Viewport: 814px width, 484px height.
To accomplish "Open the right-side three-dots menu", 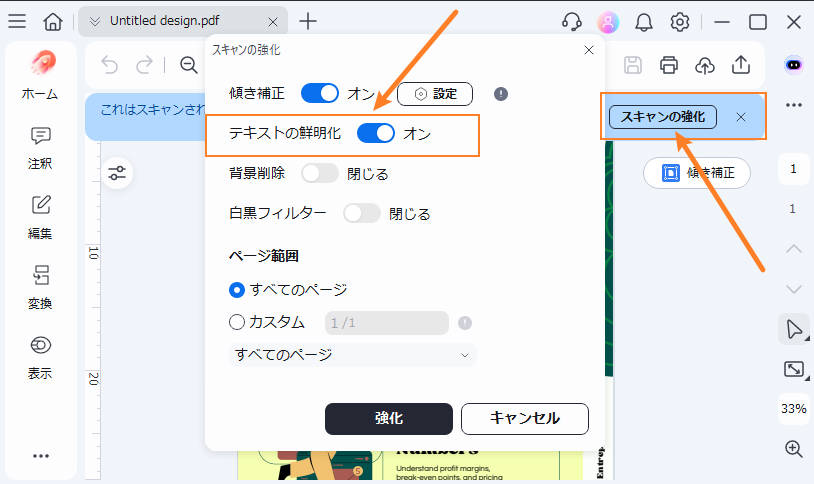I will pos(793,105).
